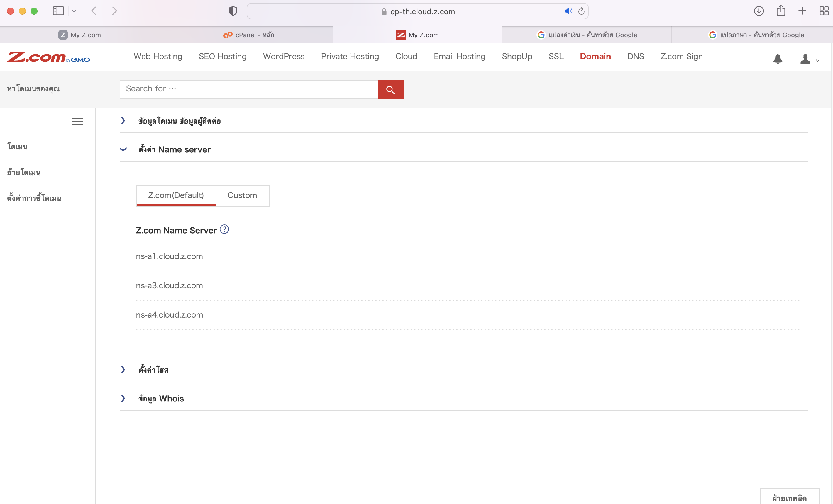Click the privacy shield icon in Safari
Image resolution: width=833 pixels, height=504 pixels.
(233, 11)
